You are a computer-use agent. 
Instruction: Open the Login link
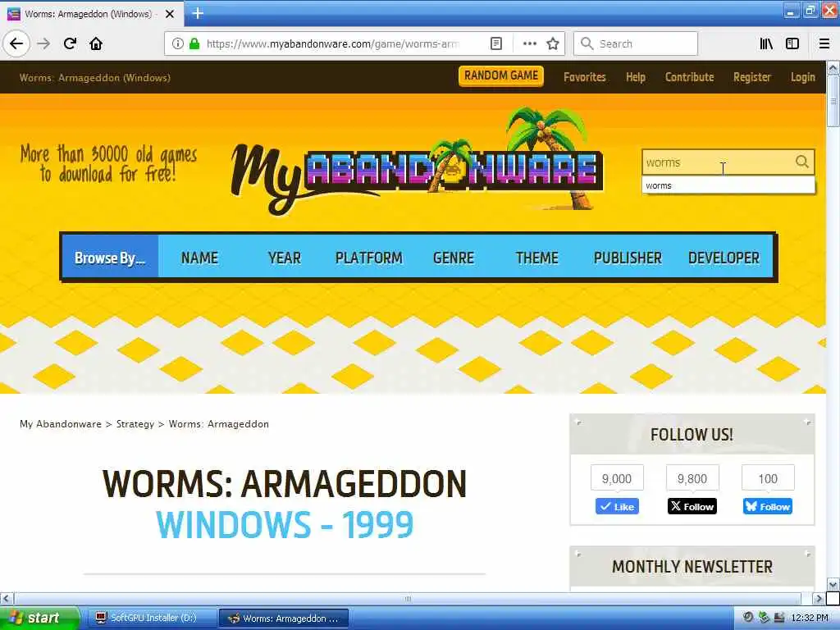(802, 77)
